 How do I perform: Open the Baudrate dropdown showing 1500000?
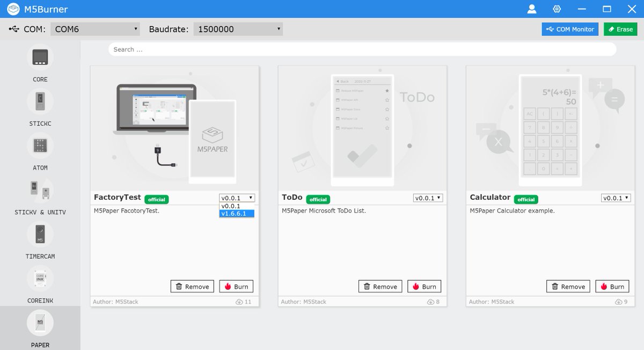(238, 29)
